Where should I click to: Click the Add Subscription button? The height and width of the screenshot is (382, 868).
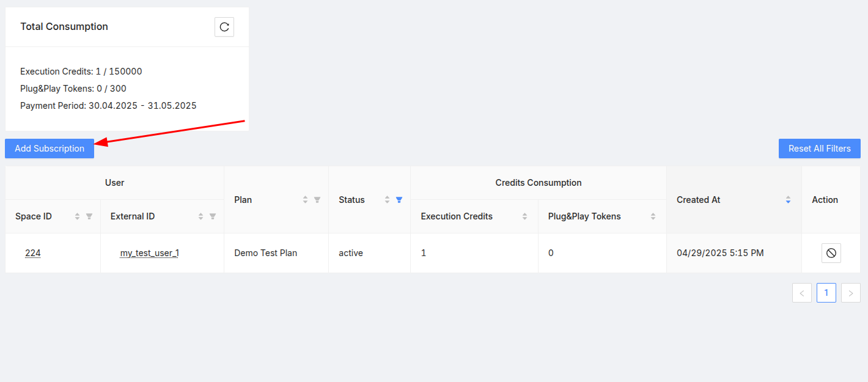pyautogui.click(x=50, y=149)
